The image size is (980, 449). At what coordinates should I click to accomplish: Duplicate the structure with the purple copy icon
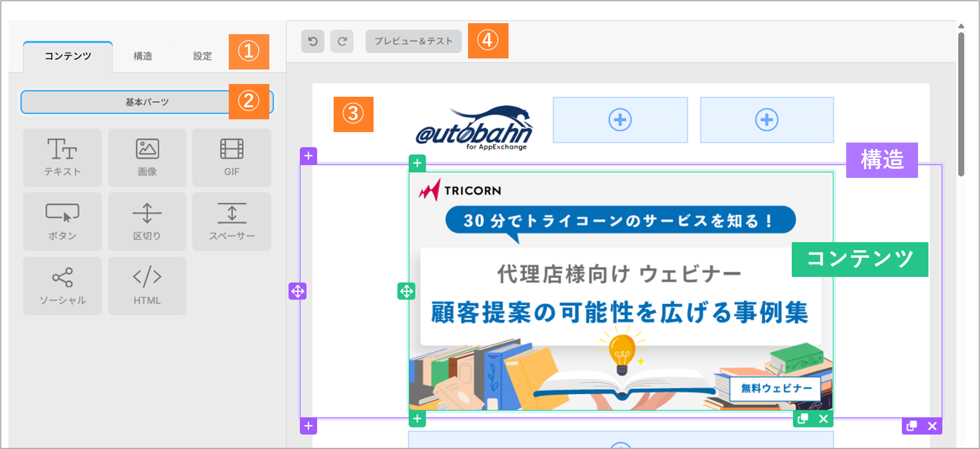[x=912, y=426]
